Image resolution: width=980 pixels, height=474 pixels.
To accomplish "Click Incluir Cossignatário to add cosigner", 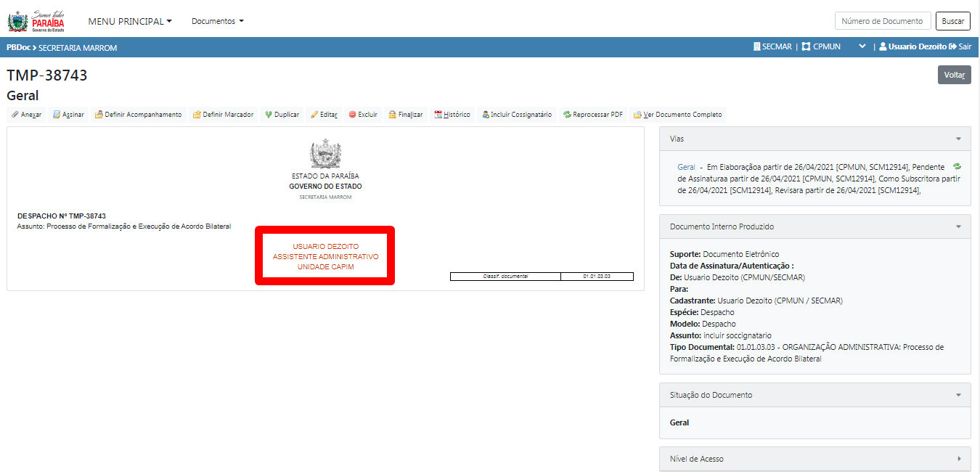I will (516, 115).
